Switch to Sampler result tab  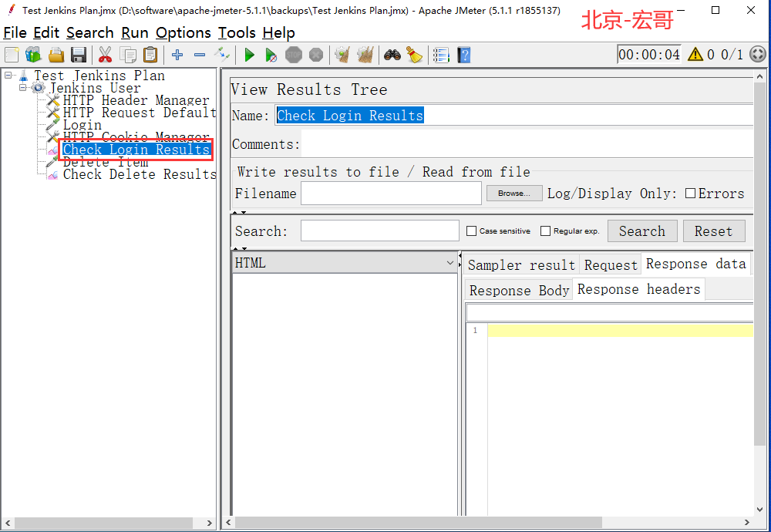point(522,265)
